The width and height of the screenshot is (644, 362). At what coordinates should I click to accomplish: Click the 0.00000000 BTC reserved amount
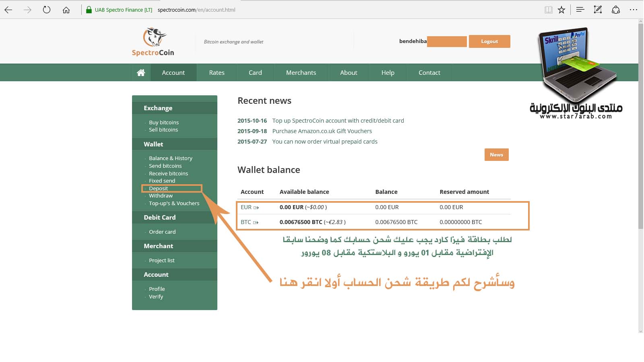461,222
